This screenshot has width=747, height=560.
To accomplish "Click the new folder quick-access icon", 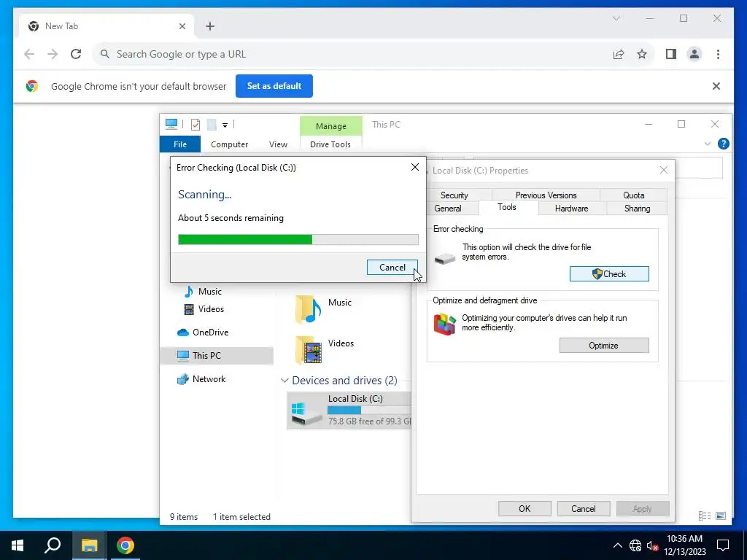I will point(212,125).
